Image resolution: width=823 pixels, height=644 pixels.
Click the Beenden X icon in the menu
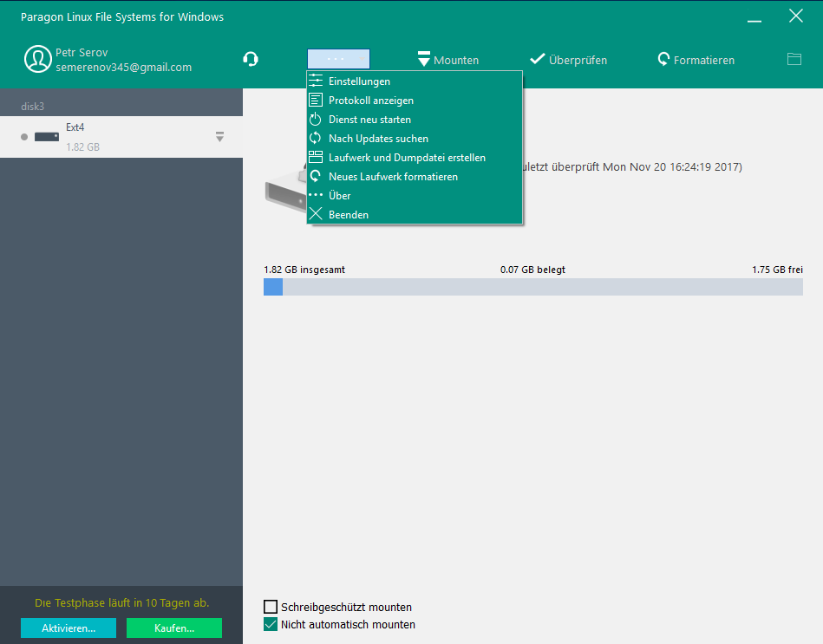pos(316,215)
